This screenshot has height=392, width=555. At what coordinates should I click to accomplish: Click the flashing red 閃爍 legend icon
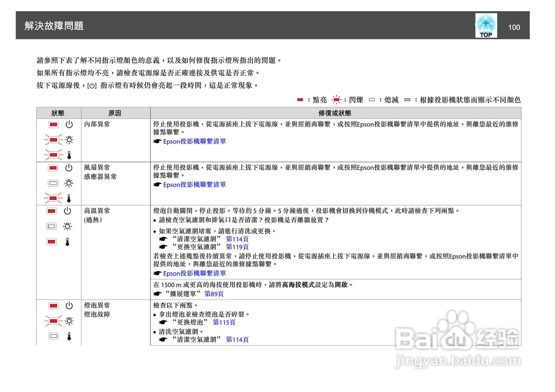[x=336, y=100]
